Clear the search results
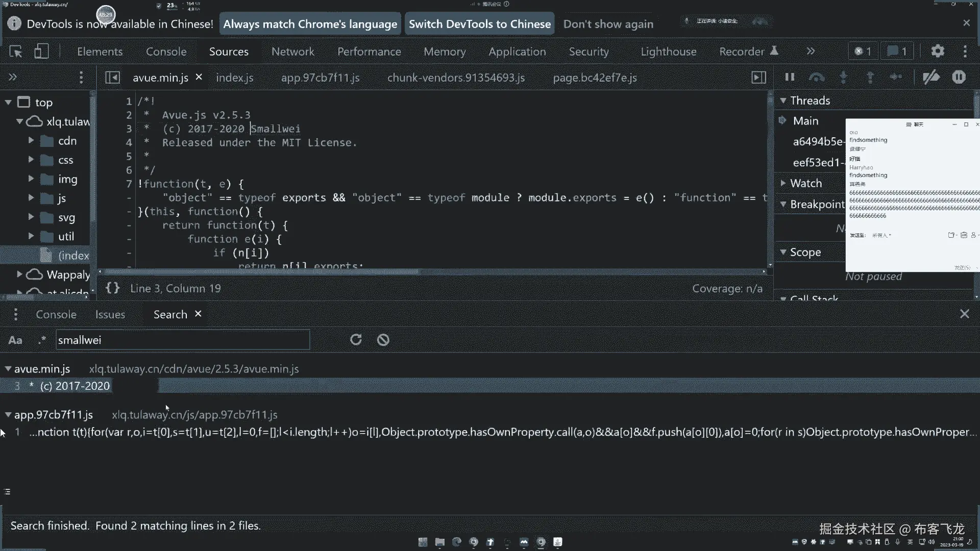 pos(383,340)
